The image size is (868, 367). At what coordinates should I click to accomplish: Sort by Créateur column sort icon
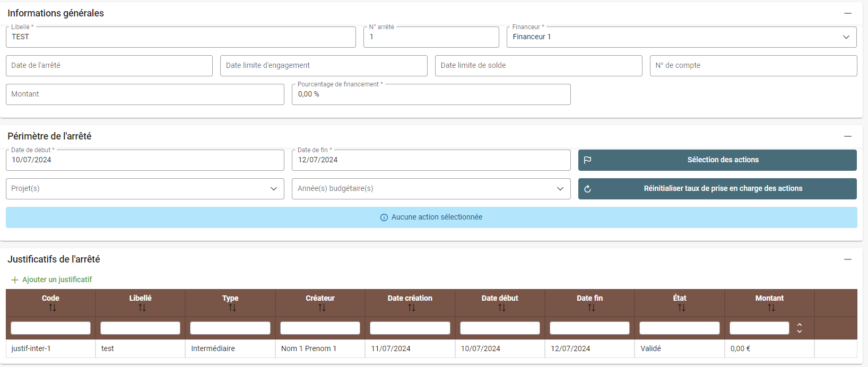[x=322, y=308]
